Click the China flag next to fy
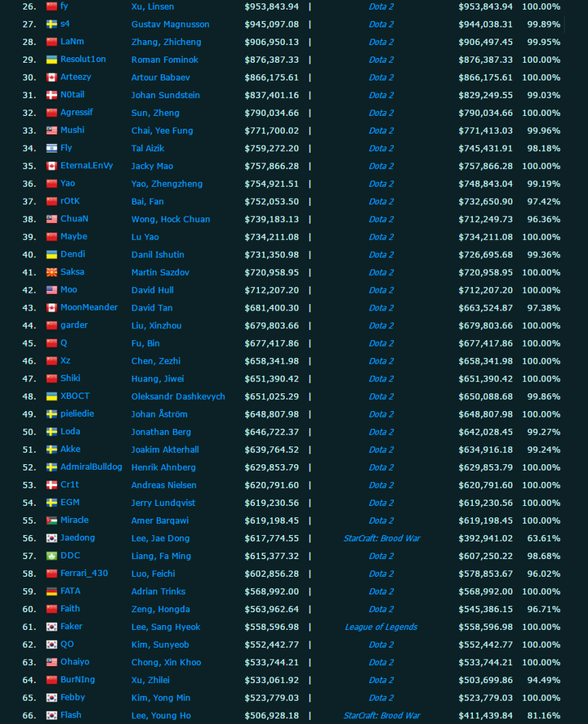Image resolution: width=588 pixels, height=724 pixels. [51, 7]
